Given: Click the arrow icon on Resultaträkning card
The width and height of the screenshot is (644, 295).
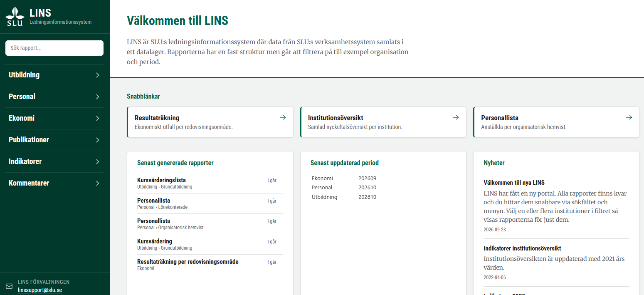Looking at the screenshot, I should [283, 117].
